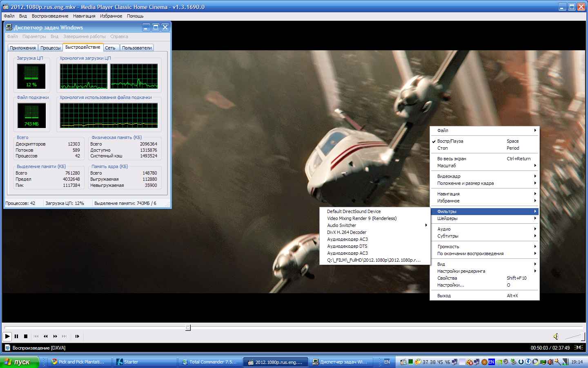Screen dimensions: 588x368
Task: Open Свойства from the context menu
Action: (485, 278)
